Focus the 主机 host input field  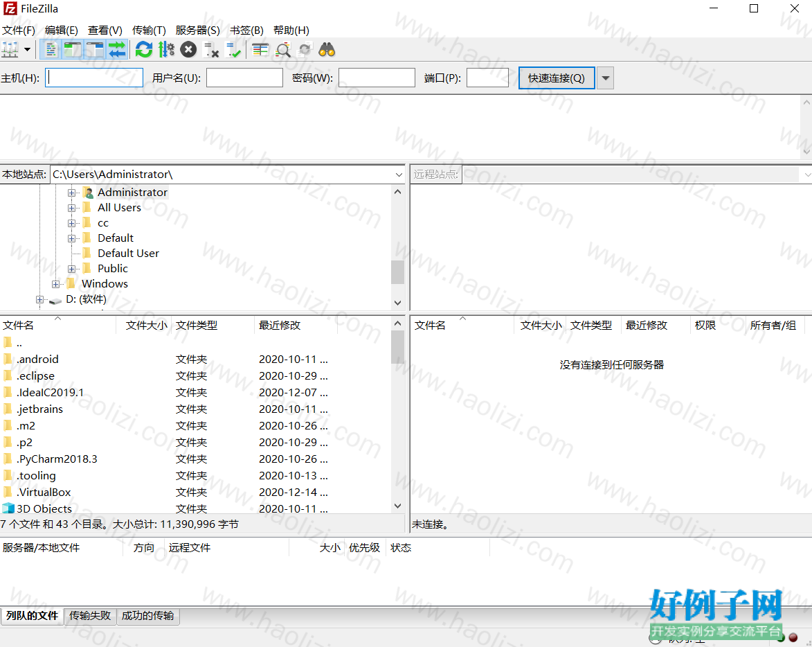[x=93, y=78]
